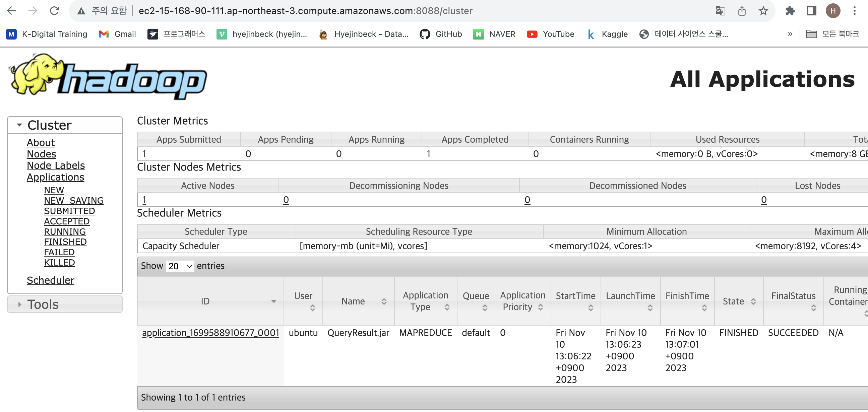Open application_1699588910677_0001 link
The image size is (868, 412).
210,333
